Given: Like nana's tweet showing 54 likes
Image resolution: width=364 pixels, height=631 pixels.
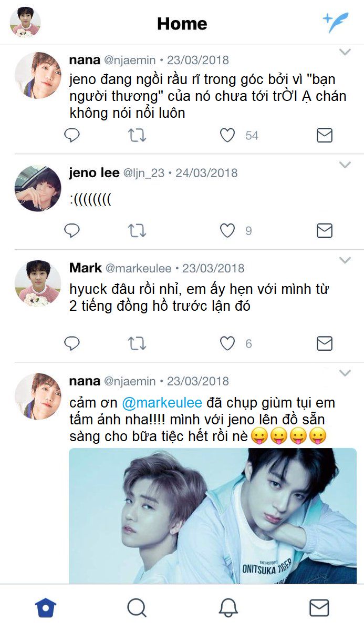Looking at the screenshot, I should [227, 136].
